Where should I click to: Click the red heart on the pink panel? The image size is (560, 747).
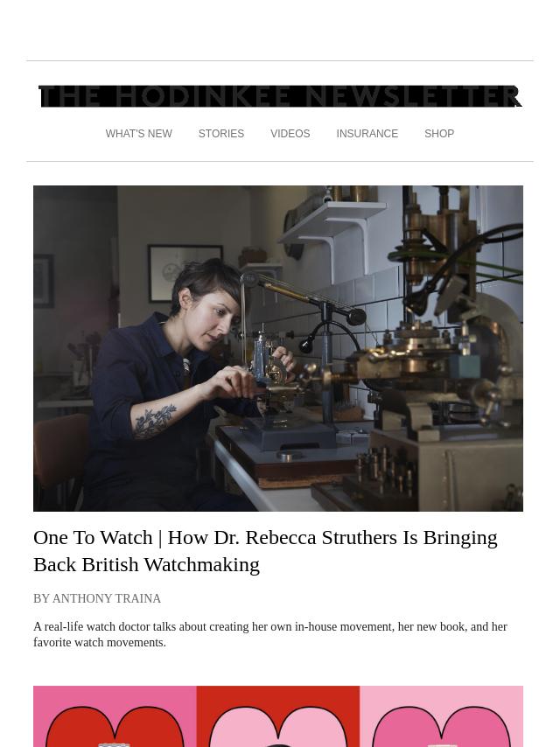115,726
